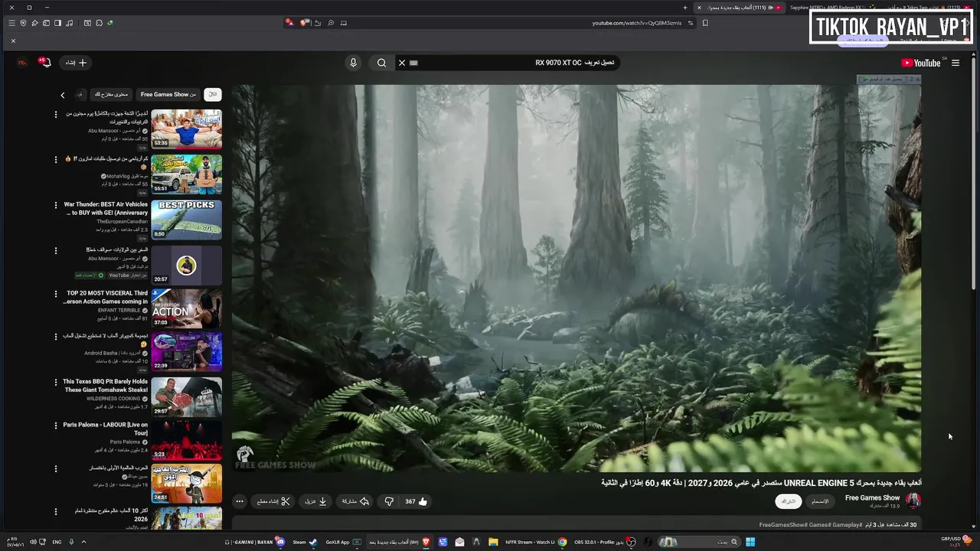This screenshot has height=551, width=980.
Task: Open "War Thunder: BEST Air Vehicles" title
Action: pos(106,208)
